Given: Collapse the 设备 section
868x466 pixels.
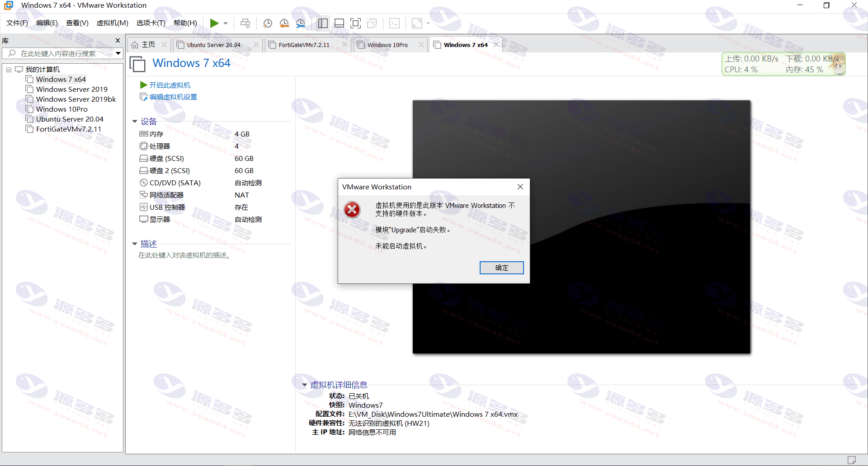Looking at the screenshot, I should pos(135,122).
